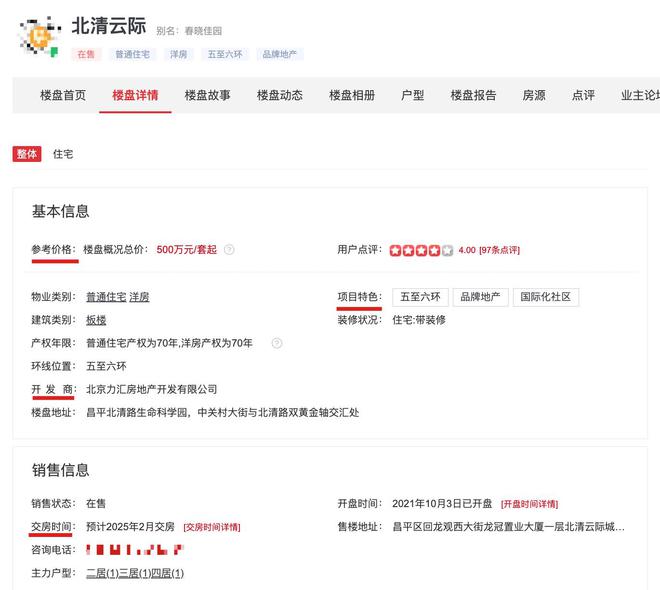660x590 pixels.
Task: Open the 楼盘首页 tab
Action: click(x=63, y=95)
